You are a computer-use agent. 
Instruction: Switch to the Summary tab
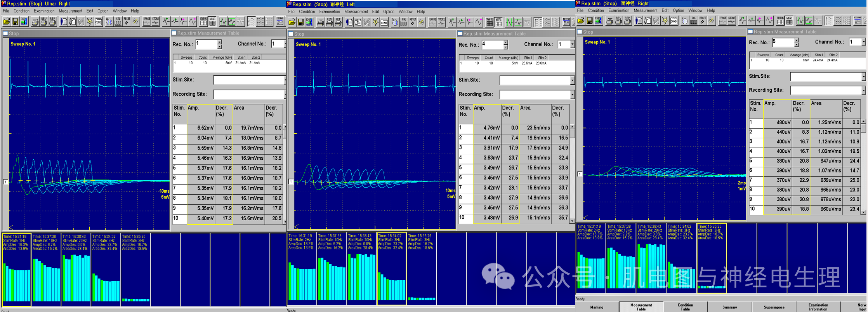point(729,307)
